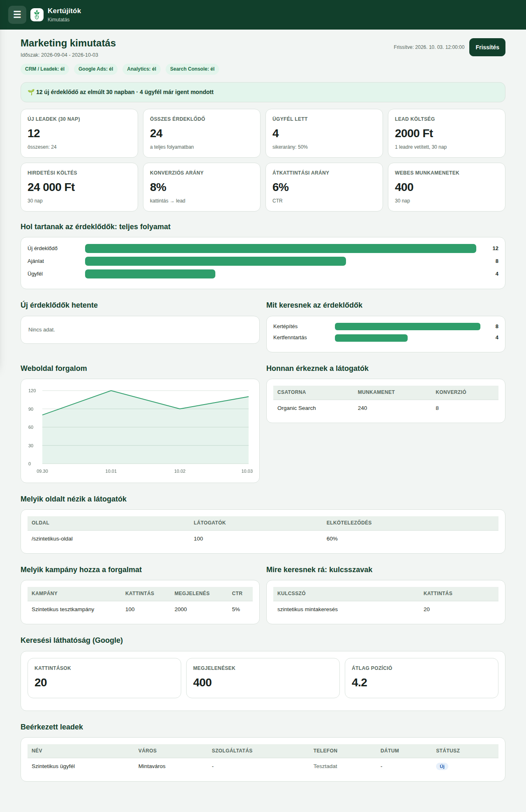Click the Search Console status chip
Screen dimensions: 526x812
(x=192, y=69)
